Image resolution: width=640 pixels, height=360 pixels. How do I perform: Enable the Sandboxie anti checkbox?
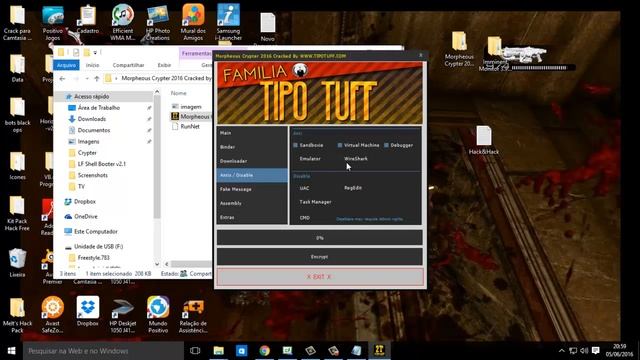(296, 145)
